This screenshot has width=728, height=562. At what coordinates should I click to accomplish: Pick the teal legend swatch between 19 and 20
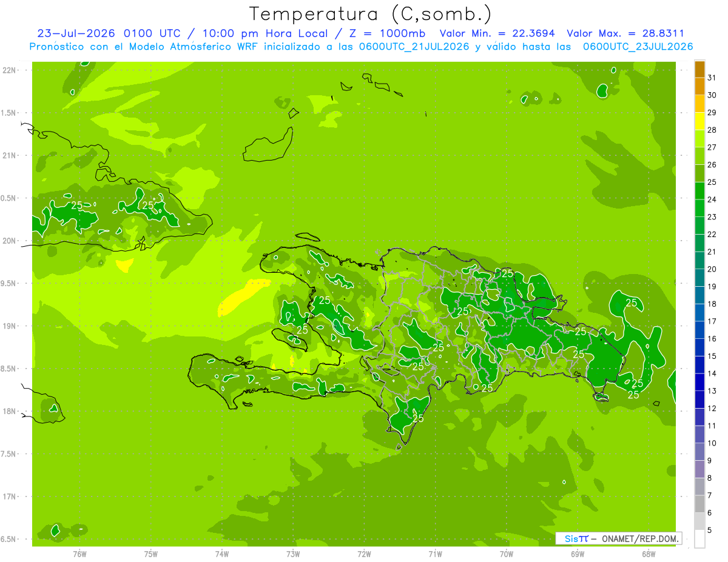(699, 278)
